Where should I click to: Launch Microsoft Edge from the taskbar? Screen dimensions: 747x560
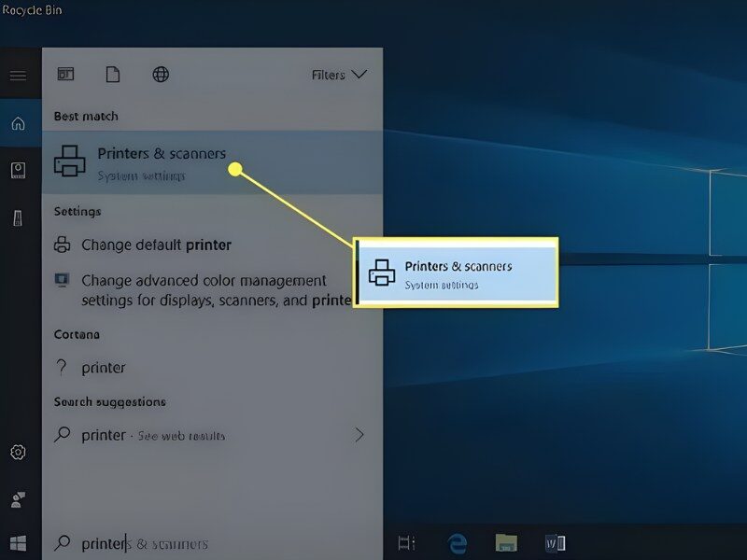458,543
